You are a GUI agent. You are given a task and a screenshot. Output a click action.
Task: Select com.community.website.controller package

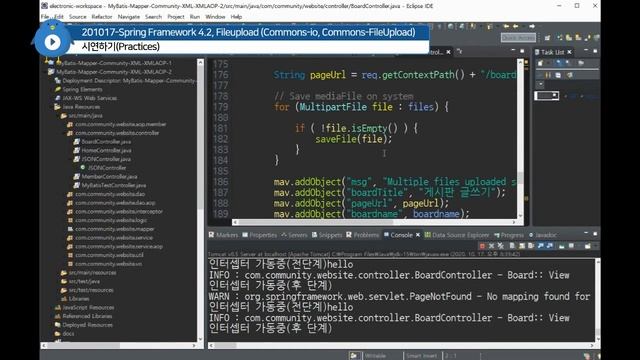tap(117, 133)
